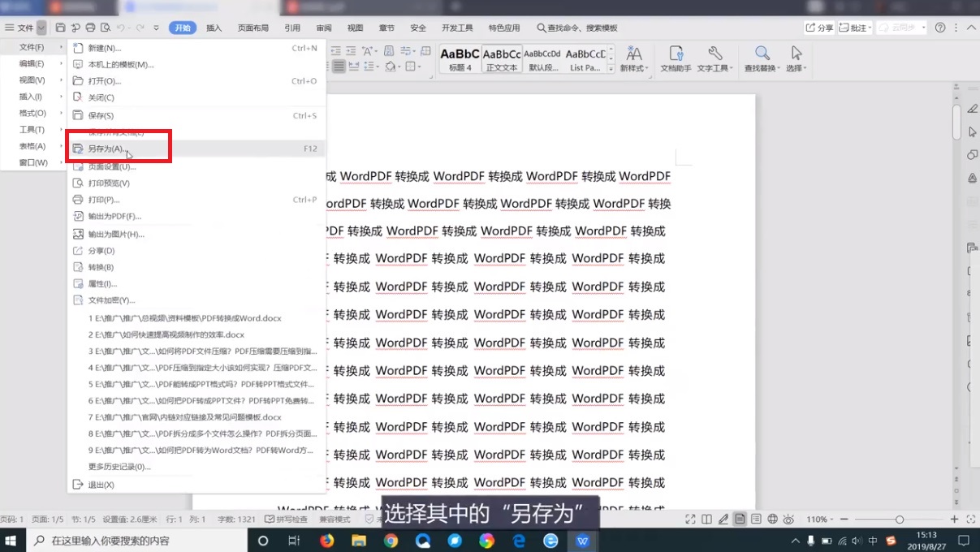Viewport: 980px width, 552px height.
Task: Expand the 格式(O) submenu
Action: click(x=33, y=113)
